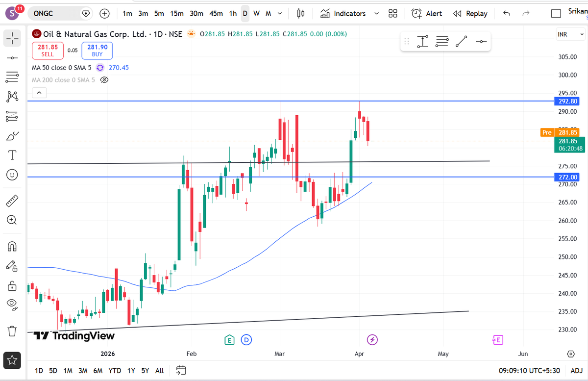Click the 281.90 BUY button
This screenshot has height=381, width=588.
tap(97, 51)
